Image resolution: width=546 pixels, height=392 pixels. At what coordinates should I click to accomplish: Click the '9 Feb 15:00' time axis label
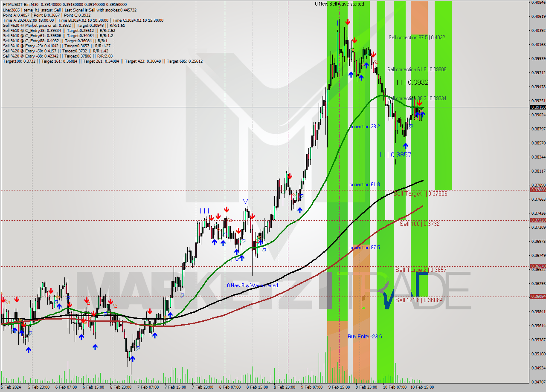pyautogui.click(x=340, y=388)
